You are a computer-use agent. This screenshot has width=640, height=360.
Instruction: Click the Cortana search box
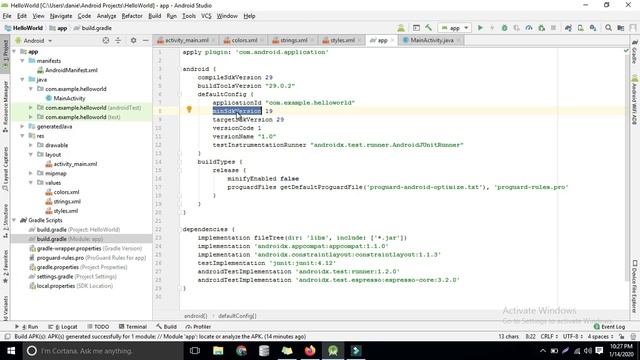coord(103,351)
